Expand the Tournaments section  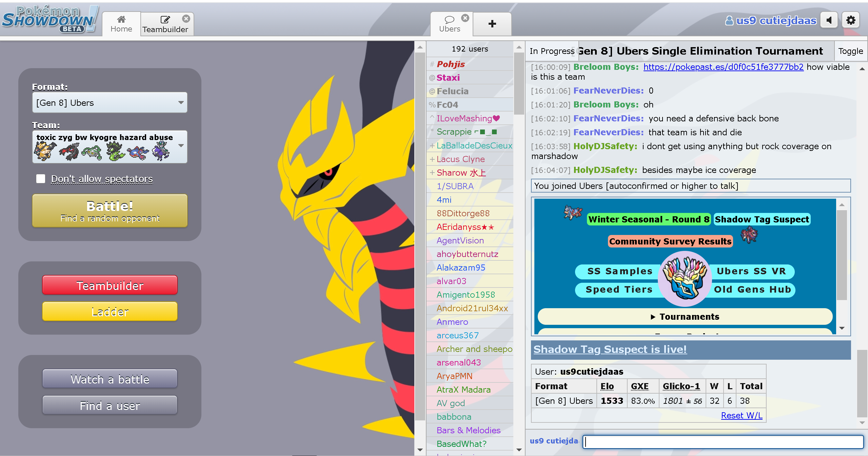click(x=685, y=317)
